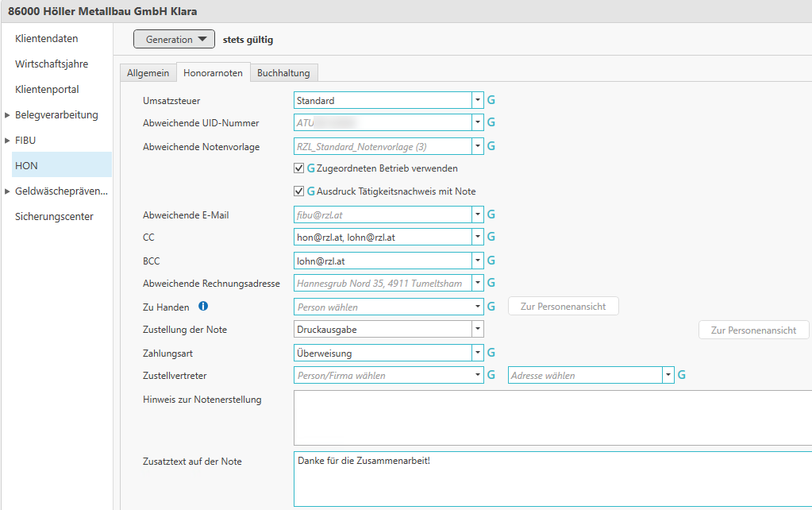Click the G icon next to Zahlungsart
This screenshot has height=510, width=812.
[491, 353]
